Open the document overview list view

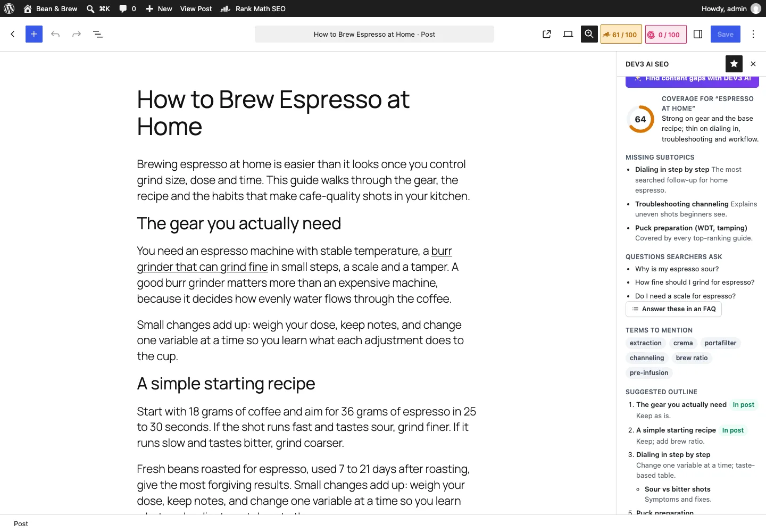[98, 34]
